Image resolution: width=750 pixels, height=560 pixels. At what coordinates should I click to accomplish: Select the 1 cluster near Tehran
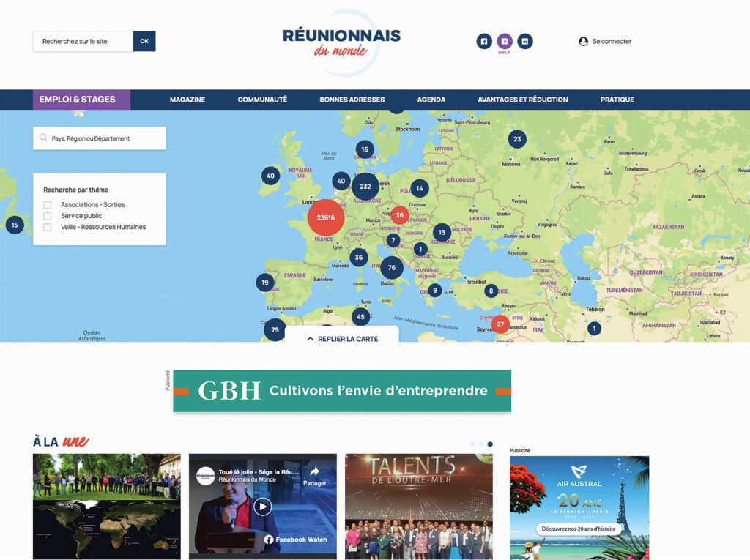(594, 329)
